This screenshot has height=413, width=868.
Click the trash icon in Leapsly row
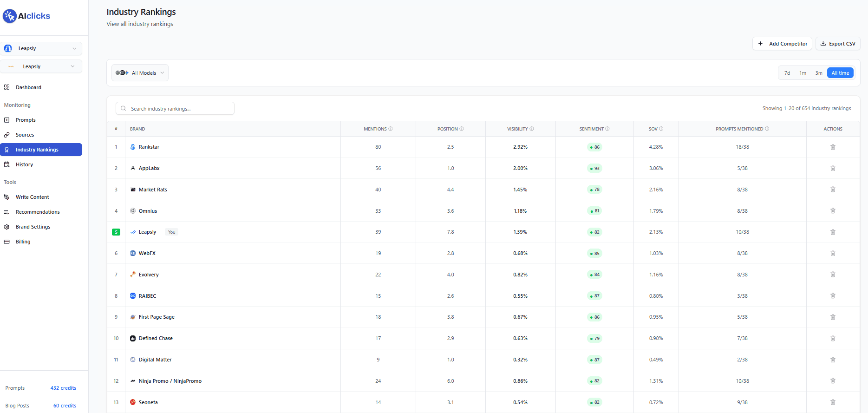pos(833,232)
